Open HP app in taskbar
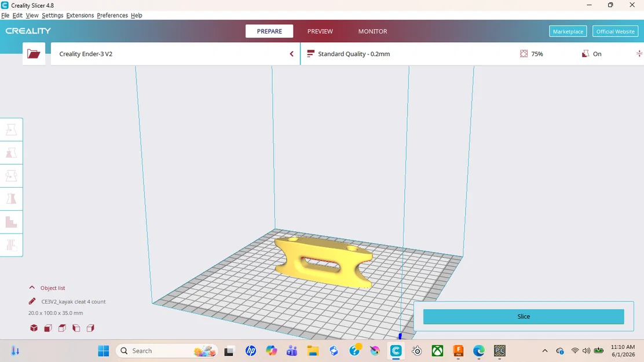The width and height of the screenshot is (644, 362). (251, 351)
